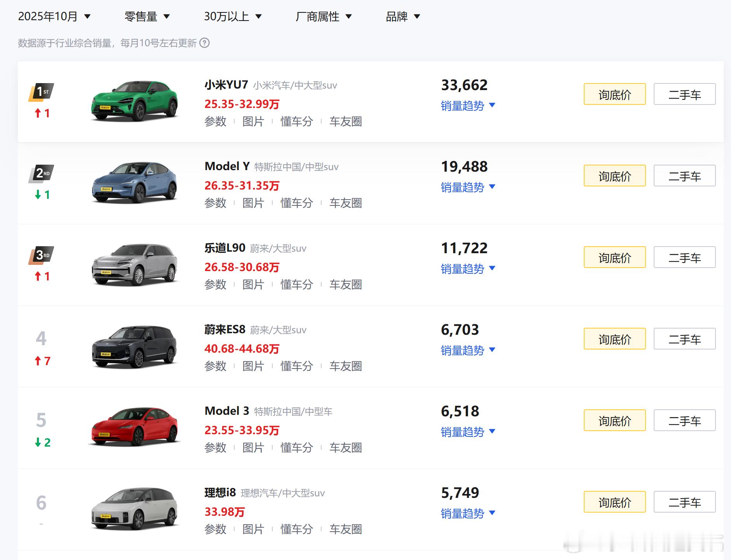The height and width of the screenshot is (560, 731).
Task: View 参数 for 小米YU7
Action: pyautogui.click(x=215, y=122)
